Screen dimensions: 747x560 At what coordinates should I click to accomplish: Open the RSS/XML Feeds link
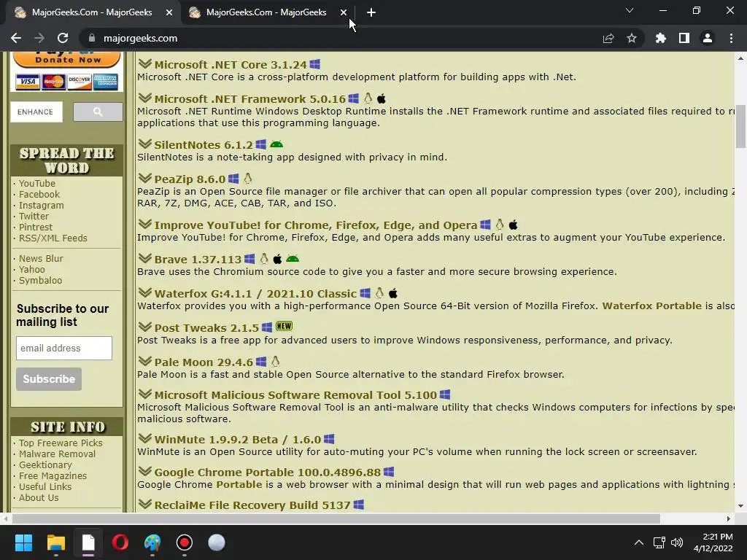pos(53,238)
